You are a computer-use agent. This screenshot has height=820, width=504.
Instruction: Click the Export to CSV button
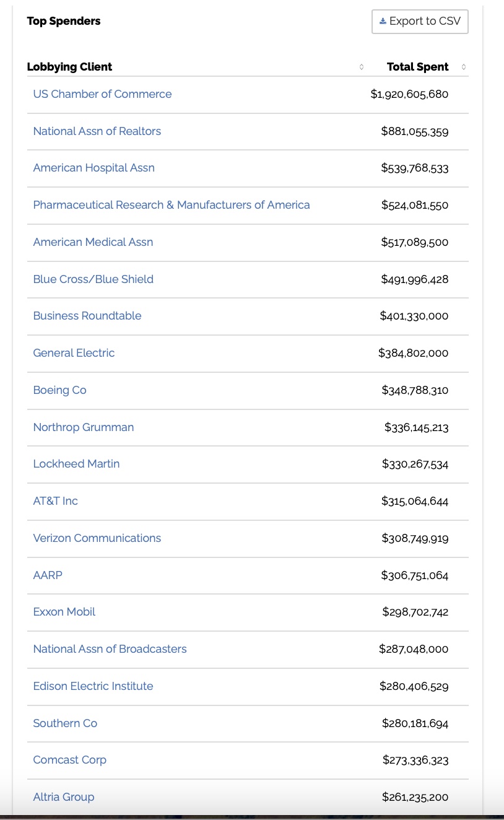click(x=420, y=22)
